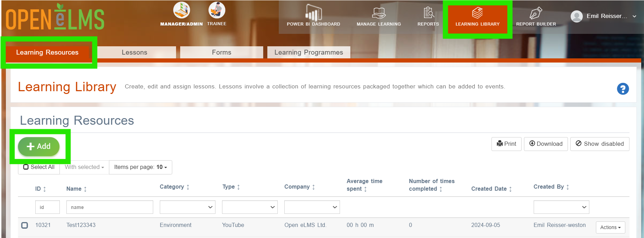644x238 pixels.
Task: Open the Learning Programmes tab
Action: 309,53
